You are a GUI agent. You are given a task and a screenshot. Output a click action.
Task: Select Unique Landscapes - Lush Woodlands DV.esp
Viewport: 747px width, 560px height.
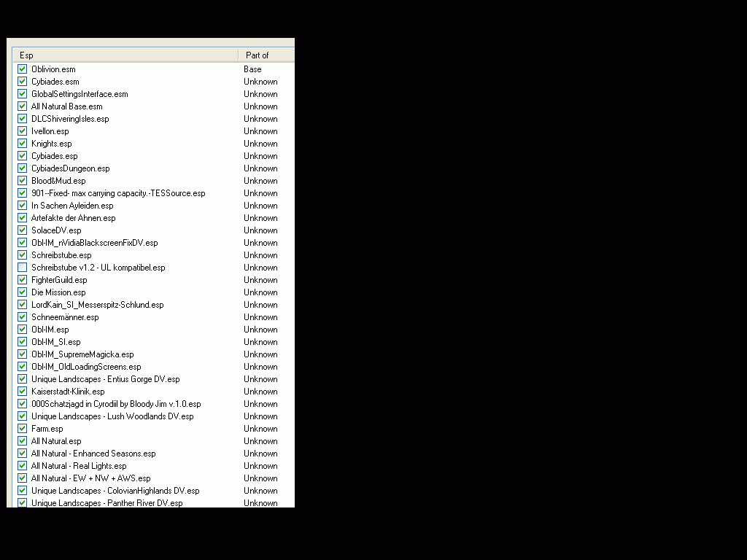tap(112, 416)
